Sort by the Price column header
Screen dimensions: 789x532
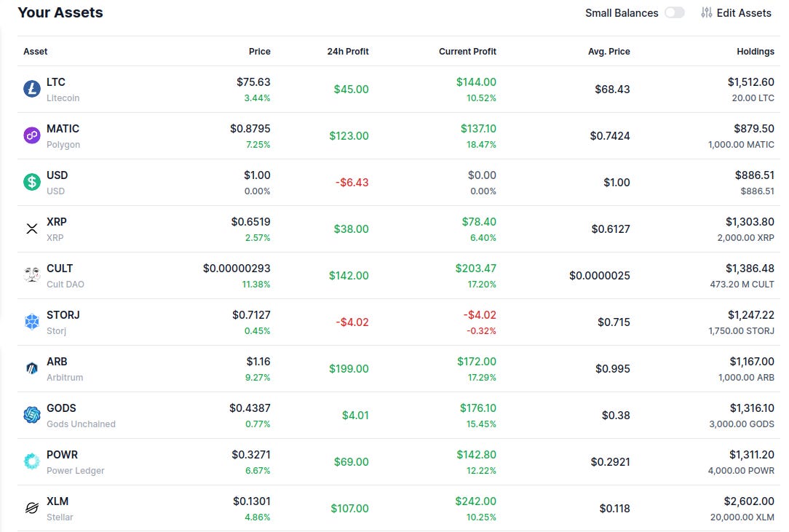259,52
